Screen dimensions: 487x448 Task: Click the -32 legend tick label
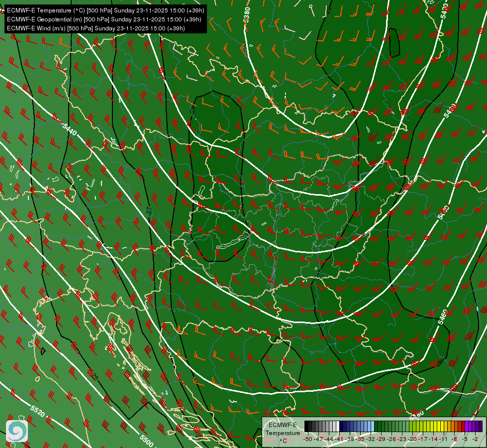pos(371,439)
